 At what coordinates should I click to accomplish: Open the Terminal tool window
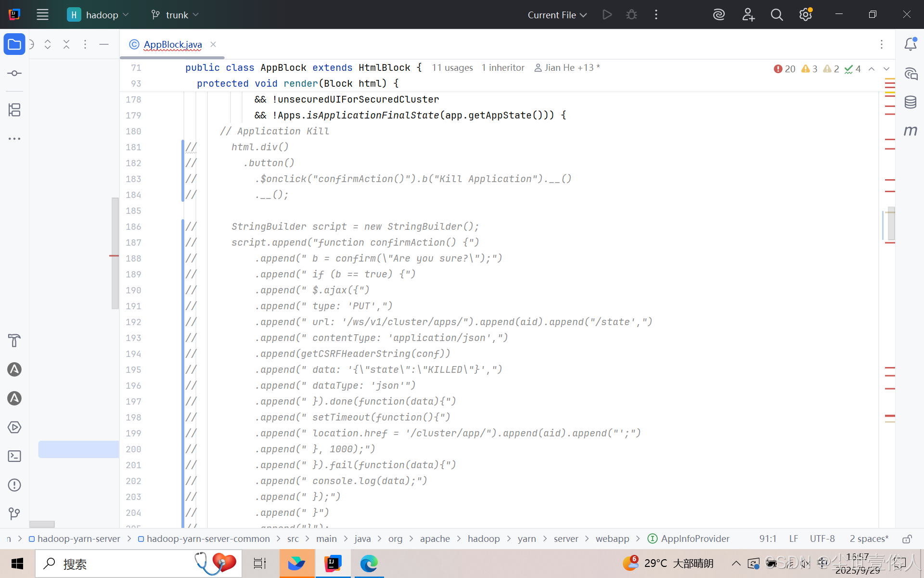pos(14,456)
